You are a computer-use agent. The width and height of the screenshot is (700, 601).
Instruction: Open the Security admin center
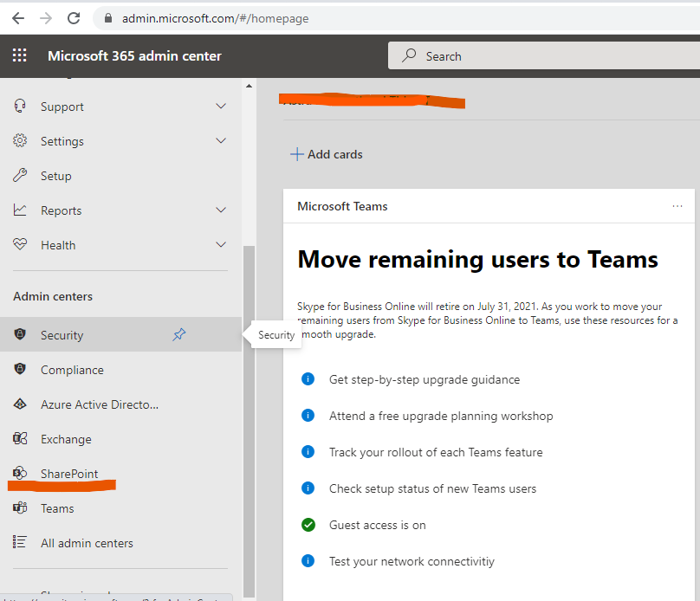(x=120, y=334)
